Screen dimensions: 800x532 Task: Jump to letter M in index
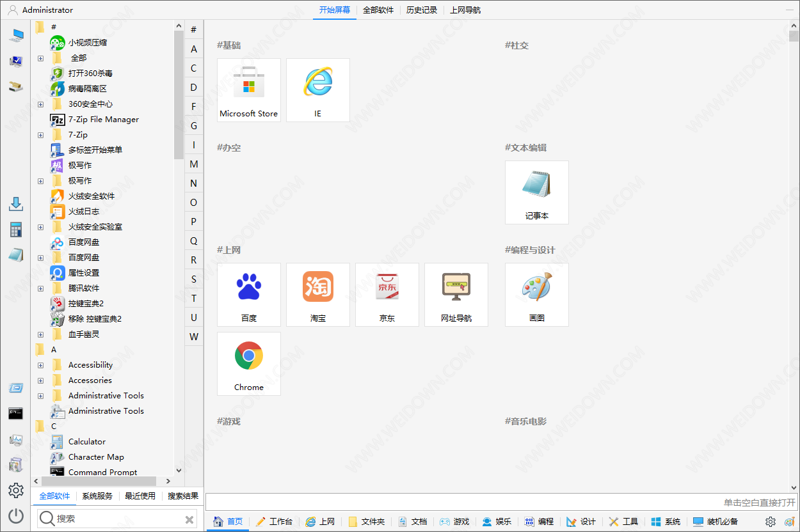click(x=194, y=164)
